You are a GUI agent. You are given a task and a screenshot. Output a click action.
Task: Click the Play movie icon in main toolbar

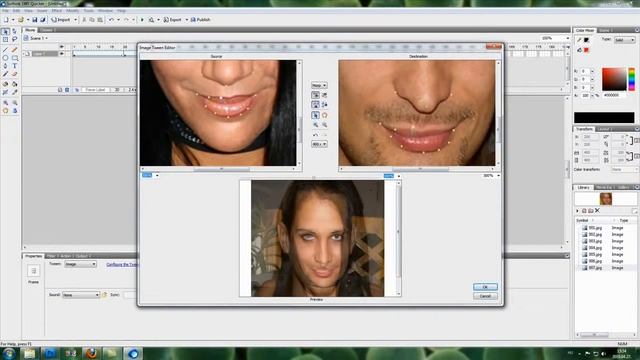point(142,20)
